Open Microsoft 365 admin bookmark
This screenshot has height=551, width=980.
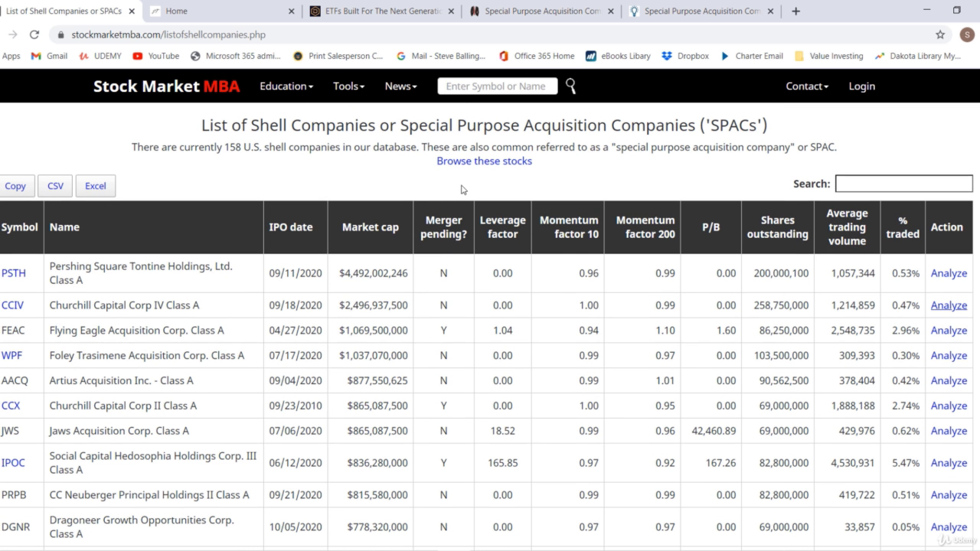coord(236,56)
